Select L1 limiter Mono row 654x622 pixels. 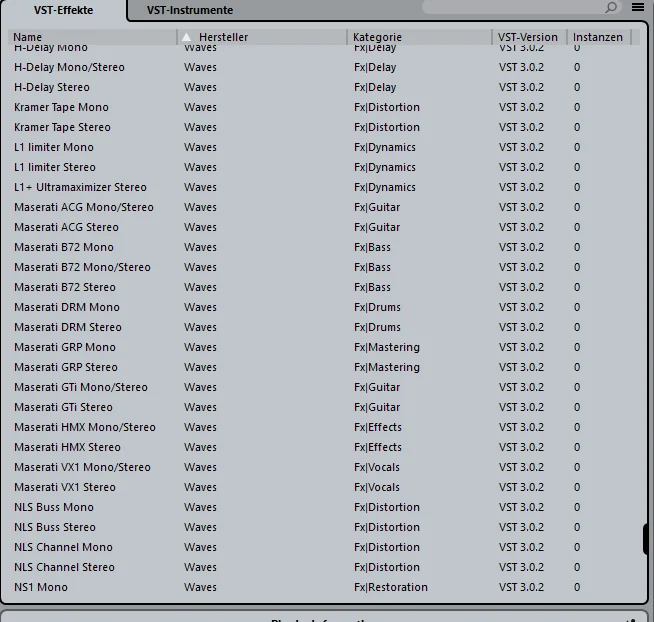[x=324, y=147]
